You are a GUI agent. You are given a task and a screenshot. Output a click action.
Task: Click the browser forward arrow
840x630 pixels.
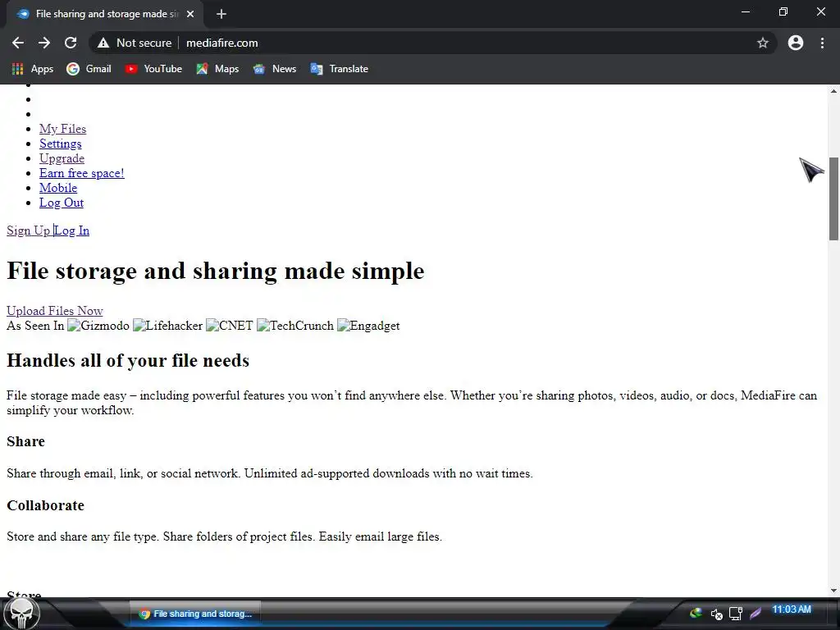point(44,43)
